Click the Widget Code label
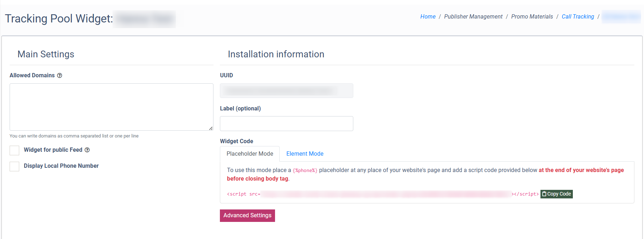Viewport: 644px width, 239px height. click(x=237, y=141)
